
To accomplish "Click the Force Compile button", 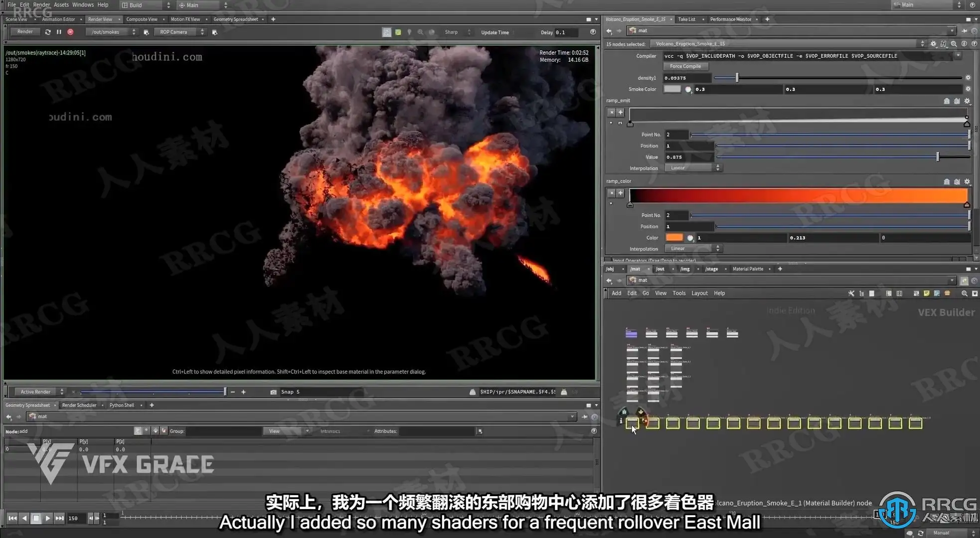I will coord(685,66).
